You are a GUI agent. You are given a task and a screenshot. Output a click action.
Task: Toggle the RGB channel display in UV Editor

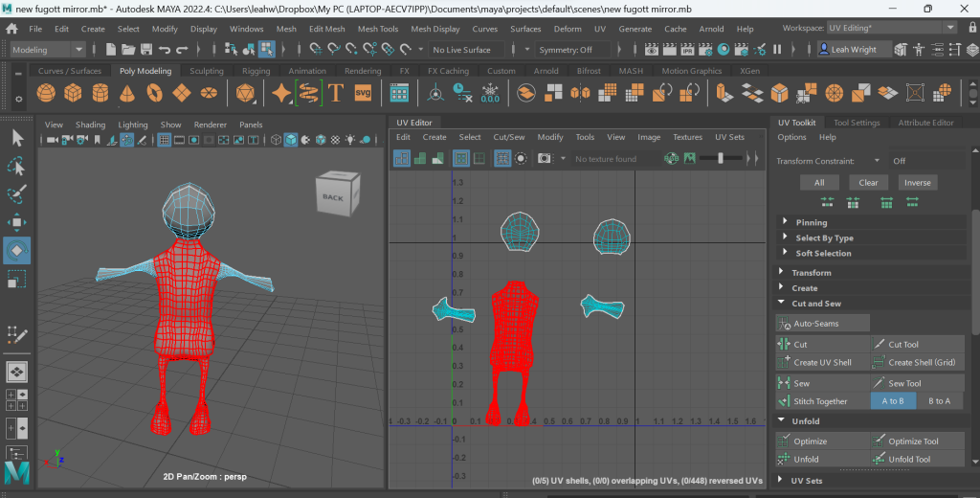pos(672,159)
